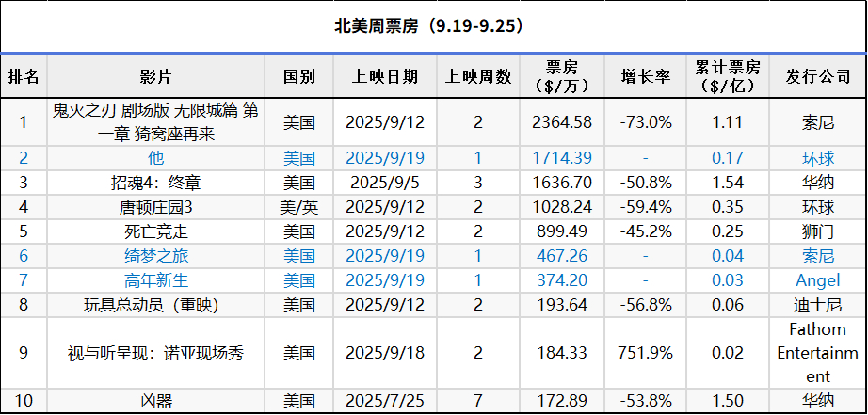Screen dimensions: 868x415
Task: Select the 上映周数 column header
Action: pyautogui.click(x=478, y=76)
